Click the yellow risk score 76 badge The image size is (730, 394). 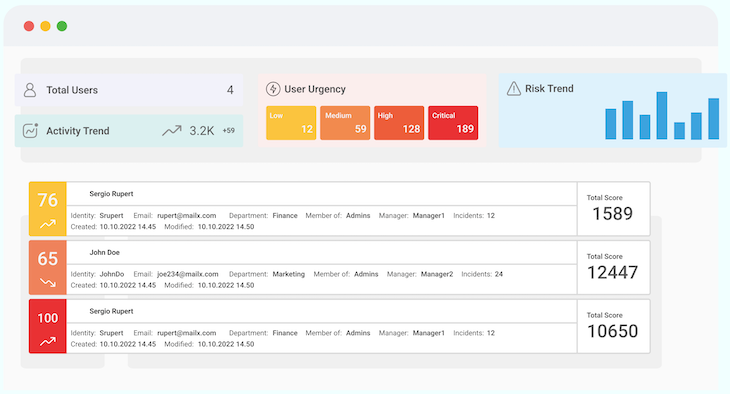[47, 209]
